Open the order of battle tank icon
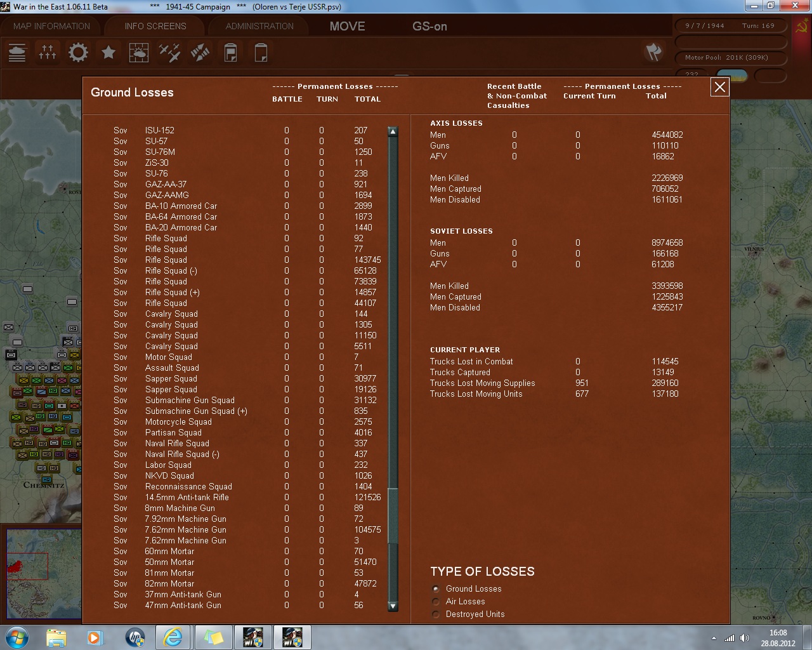 17,52
